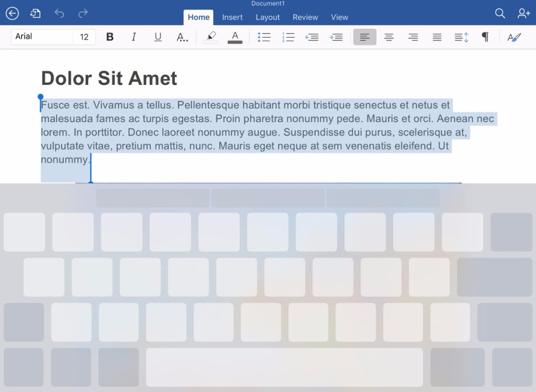The image size is (536, 392).
Task: Tap the Dolor Sit Amet heading
Action: (109, 79)
